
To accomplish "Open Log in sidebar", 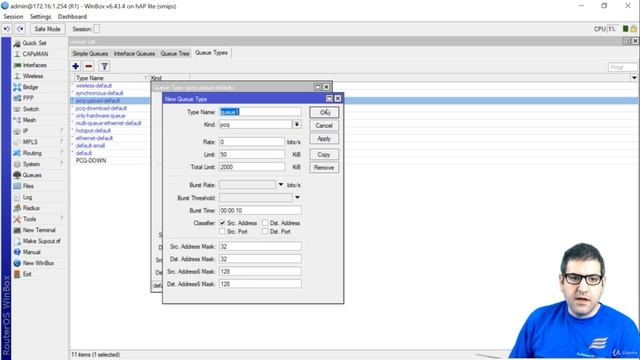I will coord(27,197).
